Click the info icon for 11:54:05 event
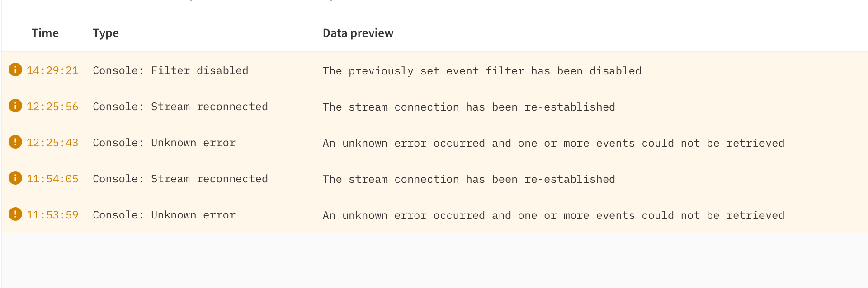The image size is (868, 288). [15, 178]
